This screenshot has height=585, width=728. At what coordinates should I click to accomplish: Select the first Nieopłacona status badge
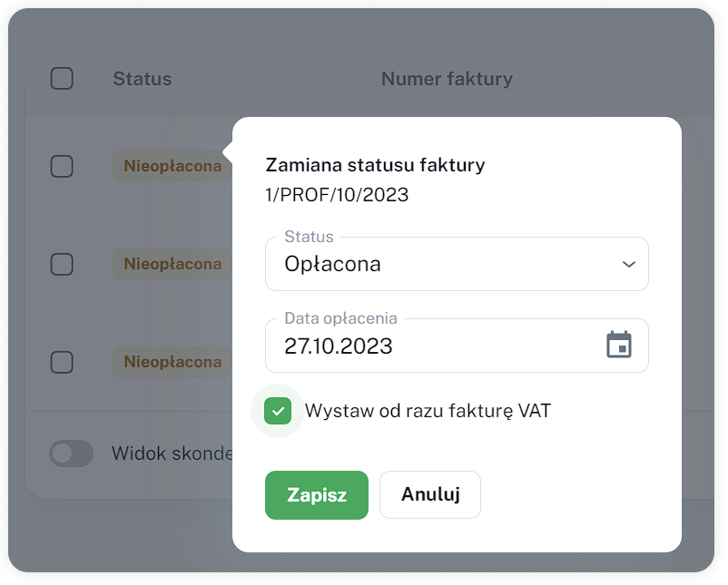tap(171, 166)
